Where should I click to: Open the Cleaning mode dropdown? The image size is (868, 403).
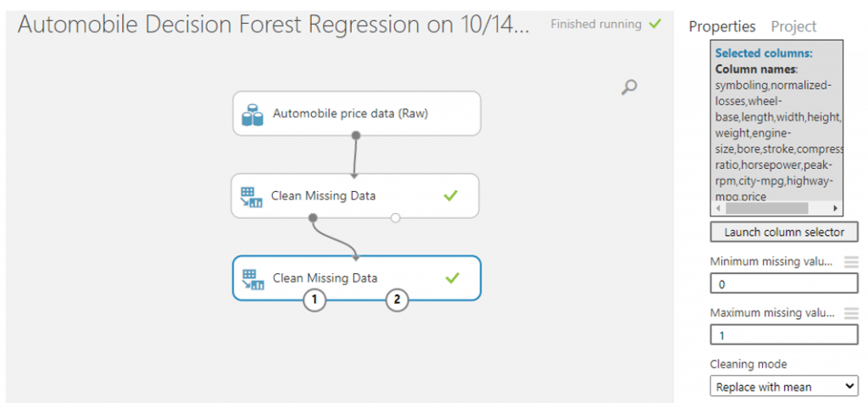point(784,386)
